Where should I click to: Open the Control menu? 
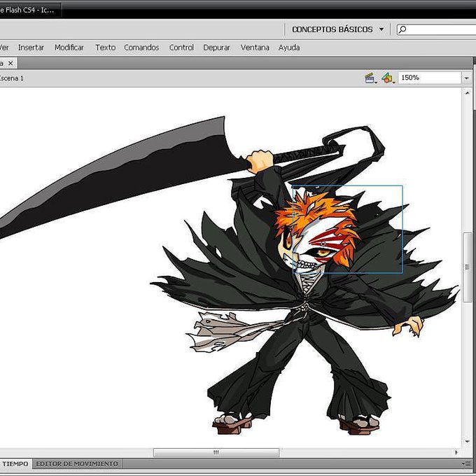pyautogui.click(x=181, y=48)
